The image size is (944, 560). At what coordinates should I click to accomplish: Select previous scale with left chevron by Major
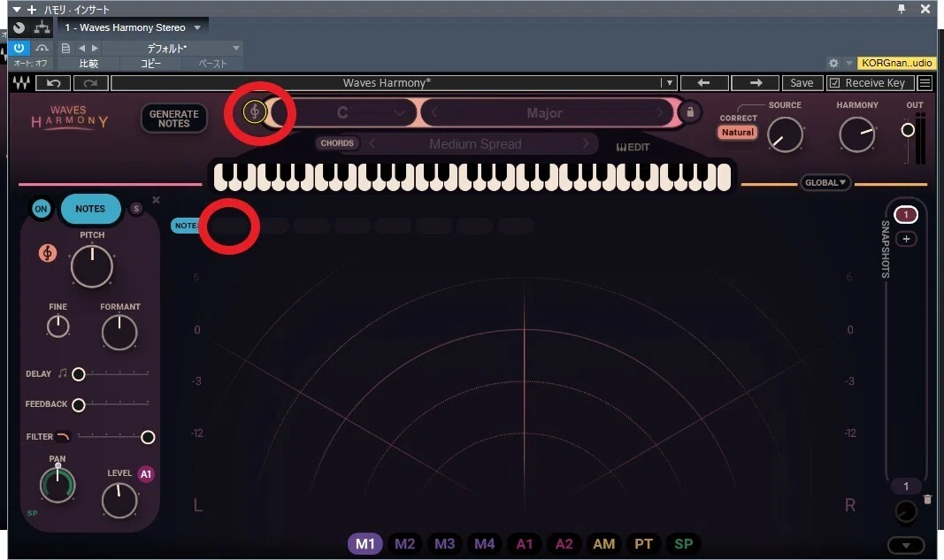434,112
